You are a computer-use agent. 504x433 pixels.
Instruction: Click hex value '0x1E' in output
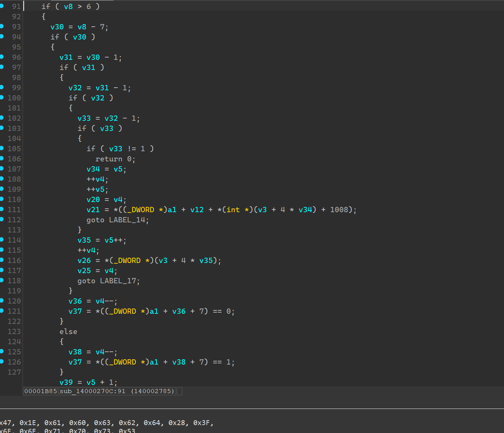[x=28, y=423]
